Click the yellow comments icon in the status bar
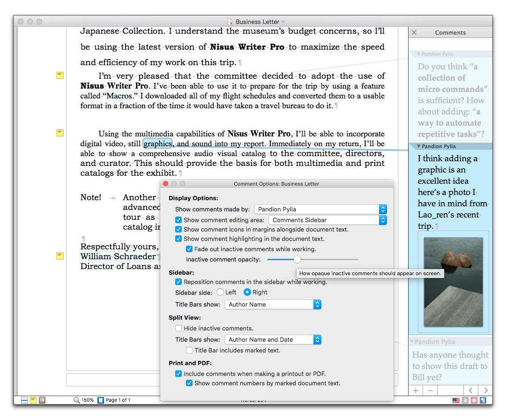Viewport: 506px width, 420px height. [33, 400]
